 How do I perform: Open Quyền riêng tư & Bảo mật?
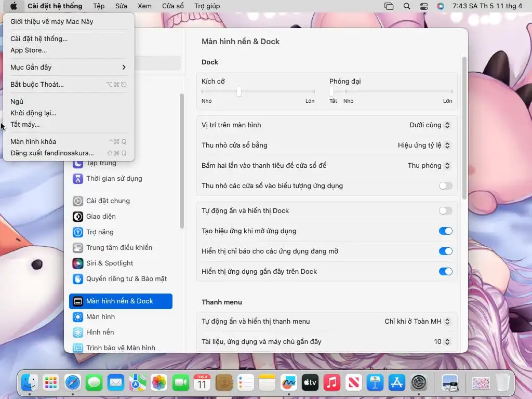pyautogui.click(x=121, y=279)
